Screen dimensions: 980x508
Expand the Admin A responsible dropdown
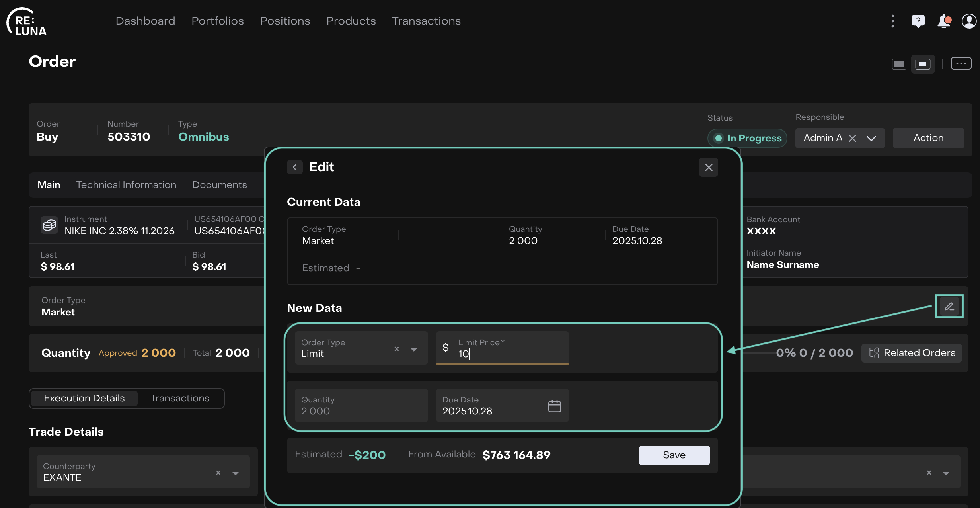[871, 138]
